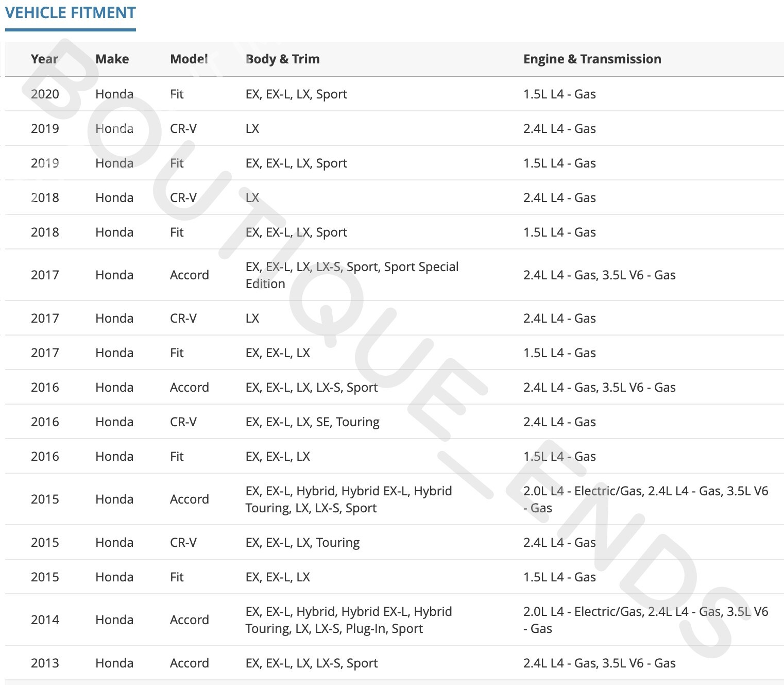Viewport: 784px width, 685px height.
Task: Click LX trim in 2019 CR-V row
Action: click(252, 128)
